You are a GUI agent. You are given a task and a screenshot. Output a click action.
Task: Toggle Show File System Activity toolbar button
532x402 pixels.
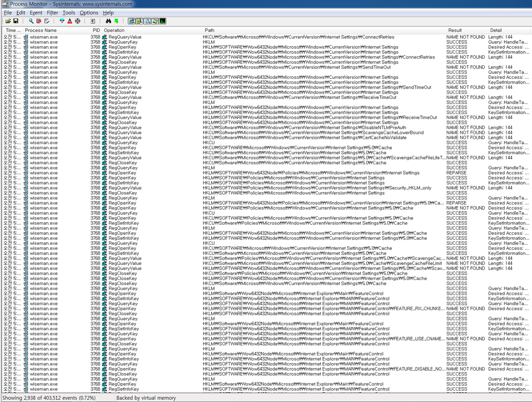click(139, 21)
